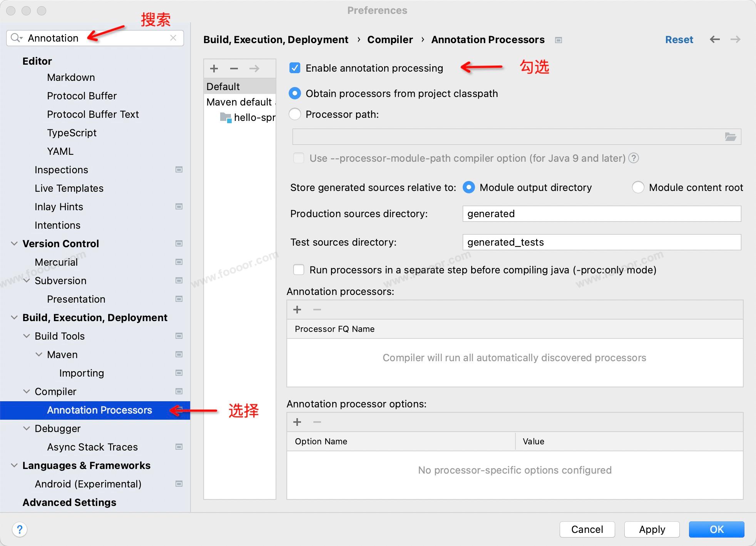This screenshot has width=756, height=546.
Task: Collapse the Maven tree node
Action: tap(39, 354)
